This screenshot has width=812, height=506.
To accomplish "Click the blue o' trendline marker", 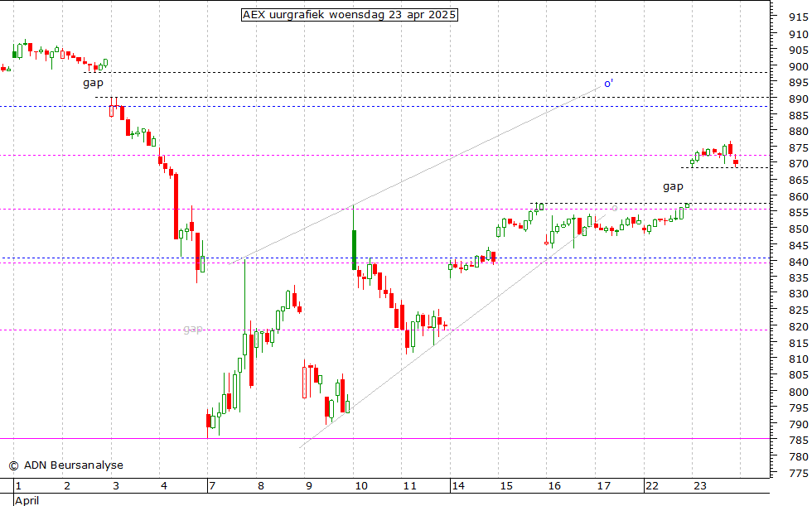I will [608, 84].
